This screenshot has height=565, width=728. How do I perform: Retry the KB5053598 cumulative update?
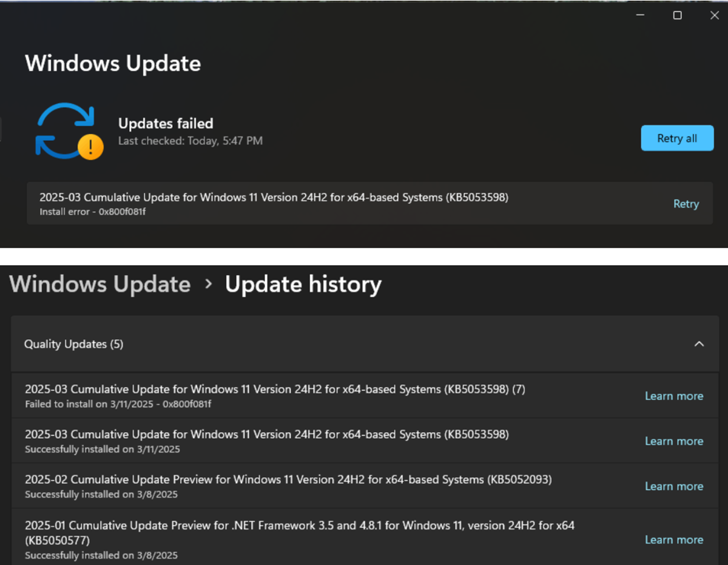coord(686,204)
